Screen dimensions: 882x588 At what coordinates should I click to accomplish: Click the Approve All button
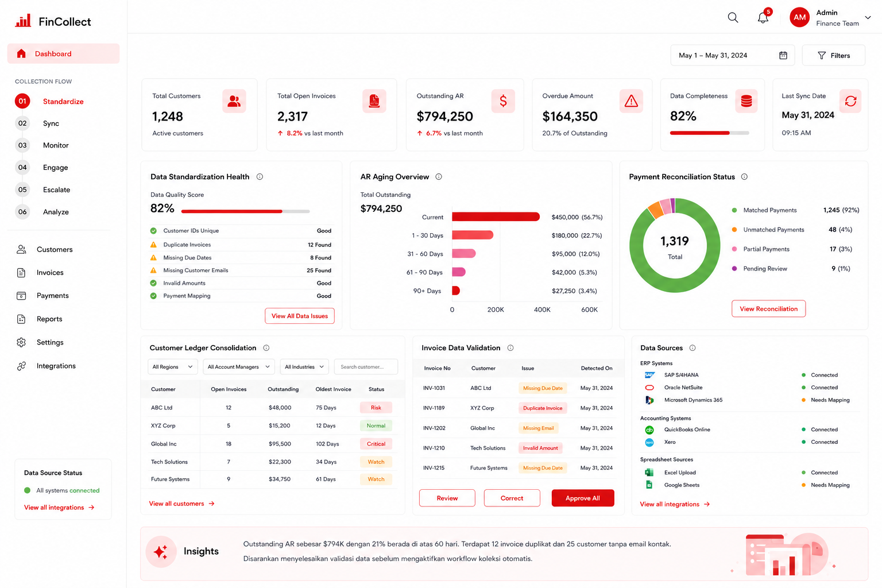583,498
